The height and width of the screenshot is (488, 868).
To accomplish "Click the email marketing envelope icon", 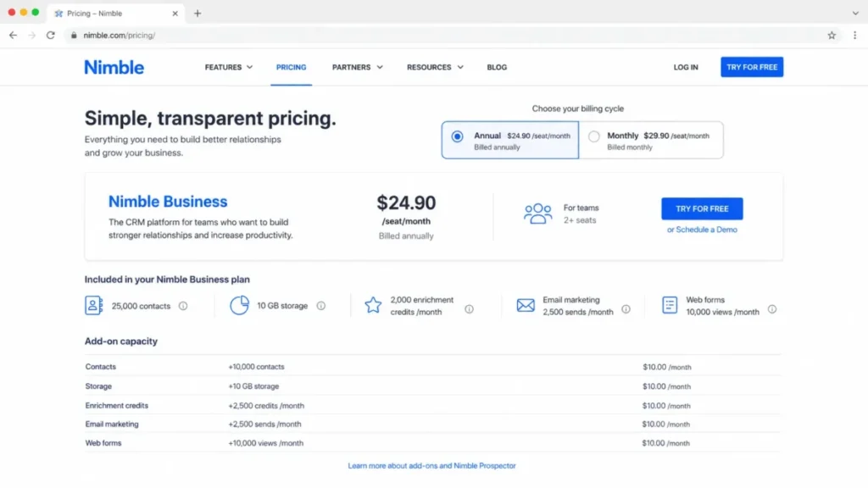I will click(x=526, y=305).
